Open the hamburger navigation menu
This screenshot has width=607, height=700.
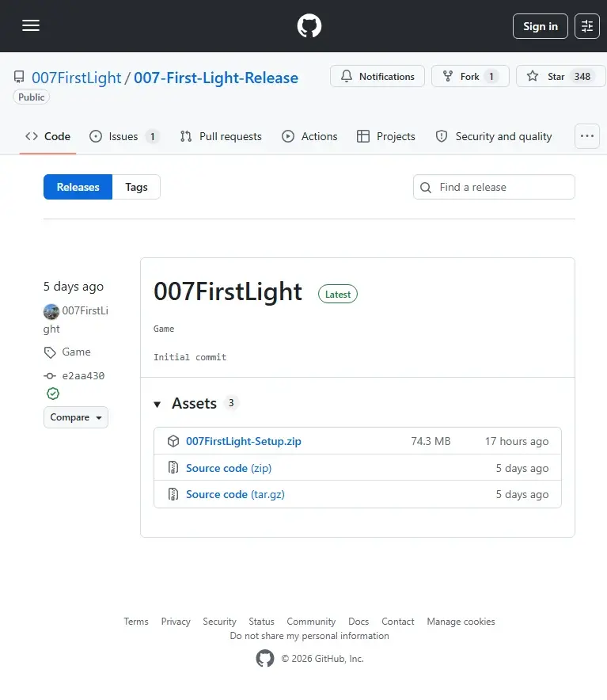[x=31, y=25]
